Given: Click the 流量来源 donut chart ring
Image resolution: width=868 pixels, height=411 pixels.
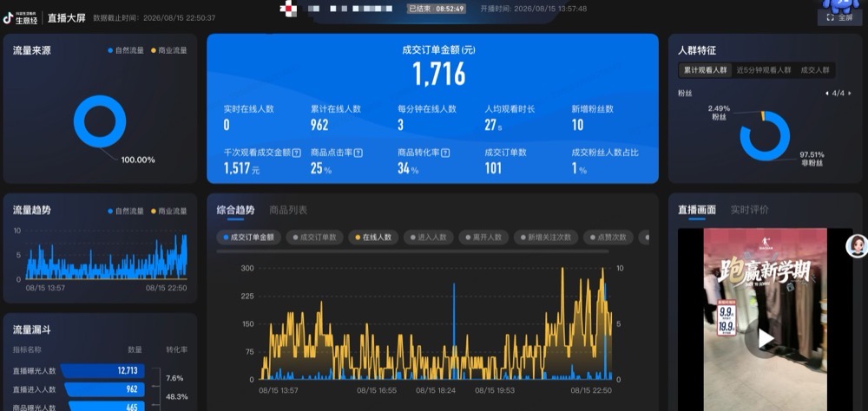Looking at the screenshot, I should 100,121.
